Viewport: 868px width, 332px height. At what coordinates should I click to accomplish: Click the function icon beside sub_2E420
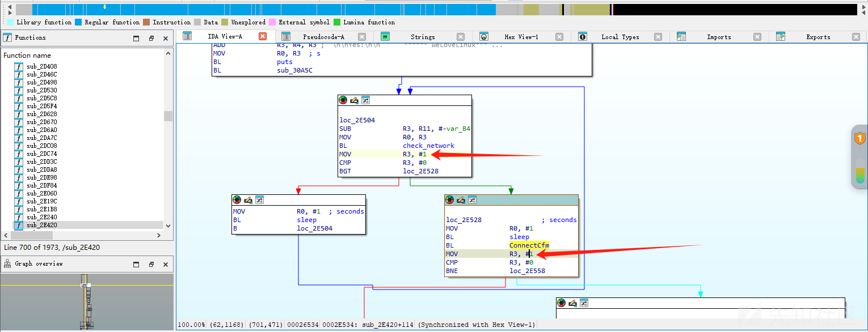pos(18,225)
